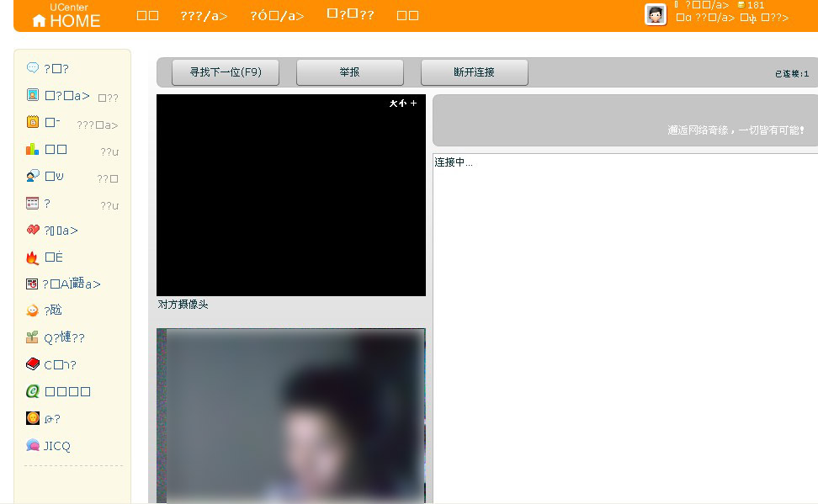Viewport: 818px width, 504px height.
Task: Open the orange sun face sidebar icon
Action: tap(32, 418)
